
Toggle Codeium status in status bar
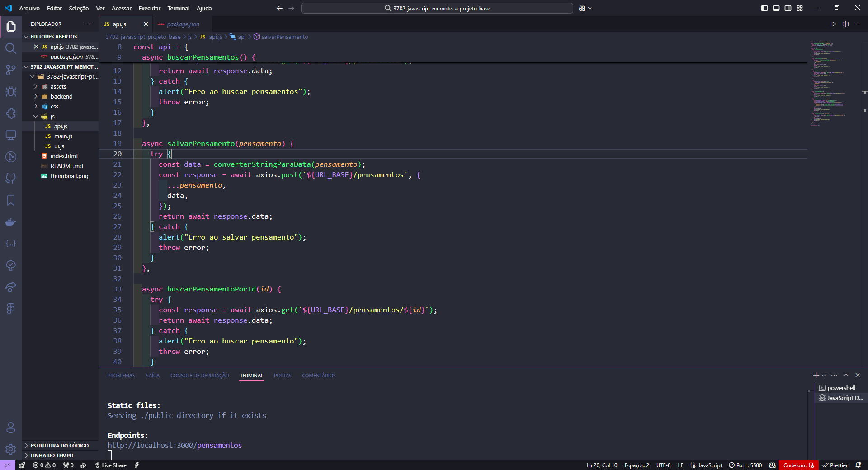[799, 465]
